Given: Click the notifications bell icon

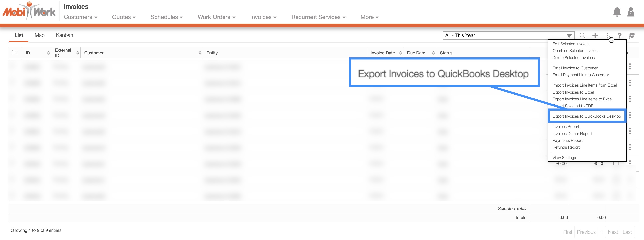Looking at the screenshot, I should [617, 12].
